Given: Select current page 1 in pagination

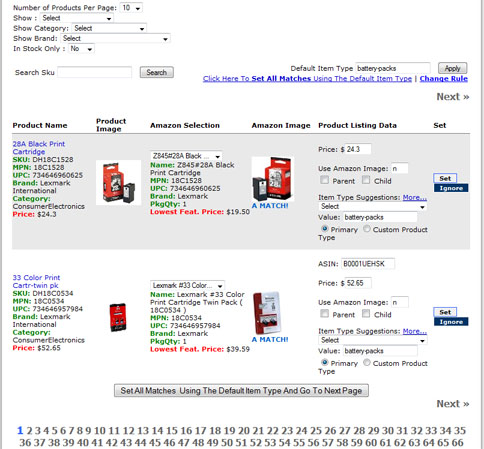Looking at the screenshot, I should click(20, 431).
